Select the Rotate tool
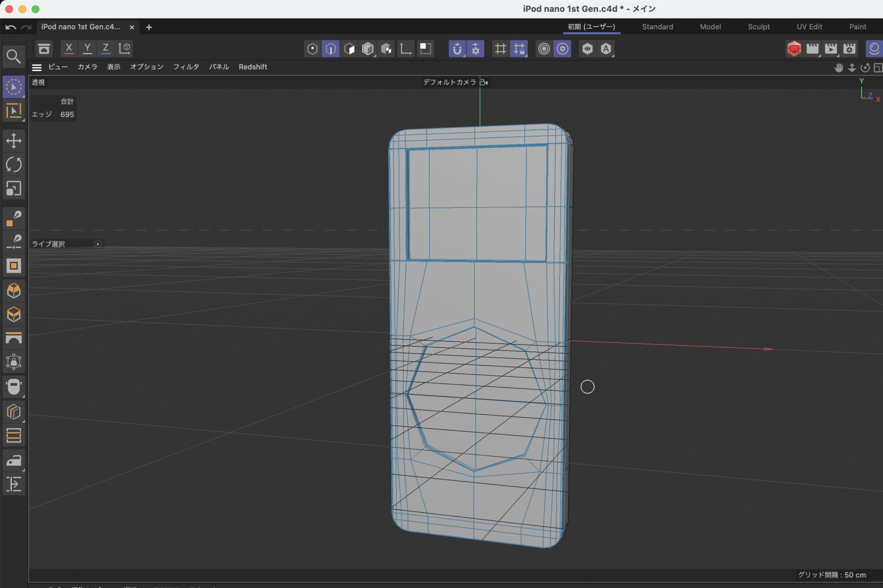The image size is (883, 588). (14, 165)
